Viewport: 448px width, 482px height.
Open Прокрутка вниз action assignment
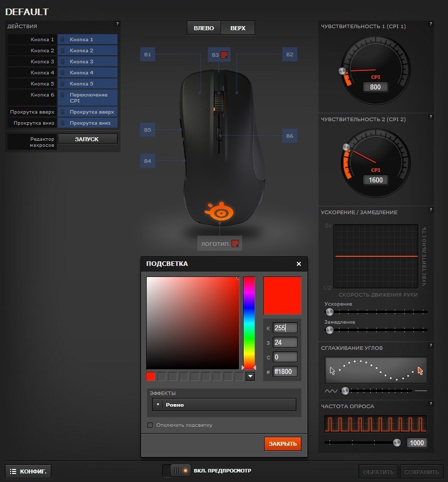(x=87, y=123)
